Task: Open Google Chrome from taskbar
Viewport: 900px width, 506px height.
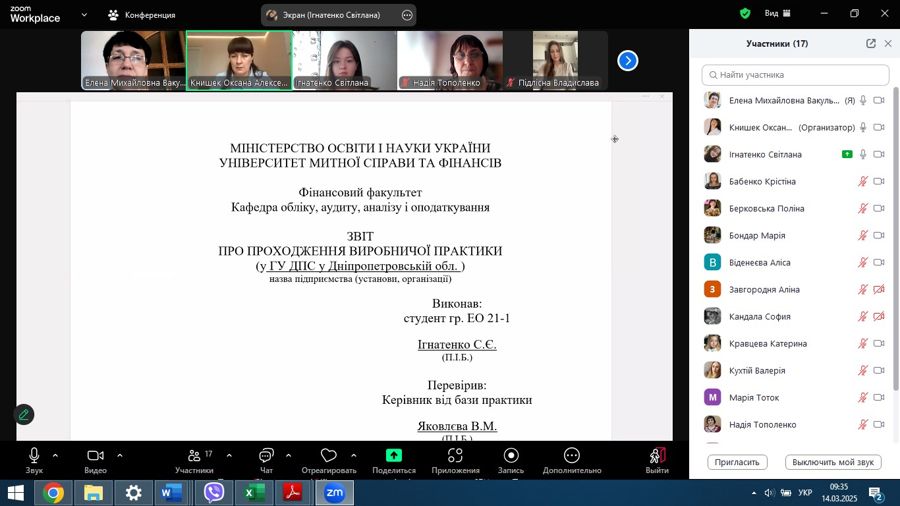Action: click(53, 493)
